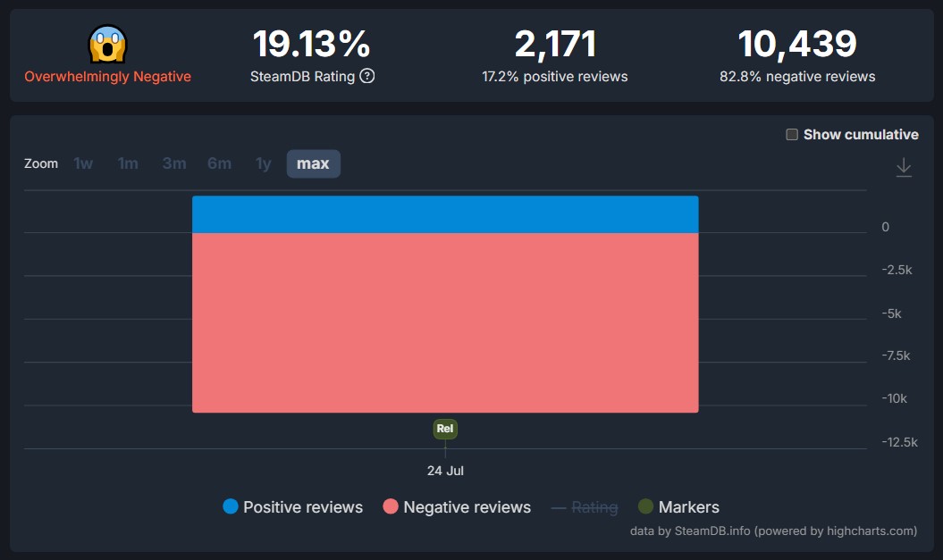Select the 1w zoom option
Viewport: 943px width, 560px height.
pos(83,163)
